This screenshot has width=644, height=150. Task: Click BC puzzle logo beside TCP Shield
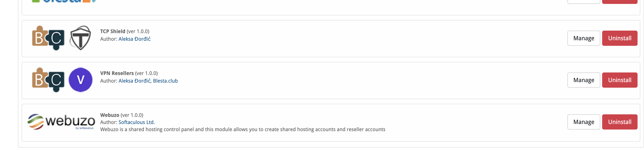click(48, 38)
